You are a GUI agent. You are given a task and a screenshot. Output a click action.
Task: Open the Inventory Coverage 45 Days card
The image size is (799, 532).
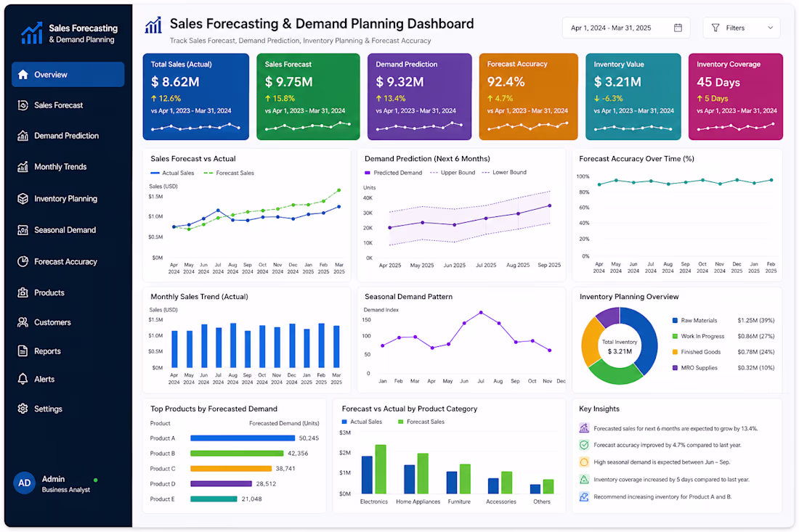(x=736, y=97)
